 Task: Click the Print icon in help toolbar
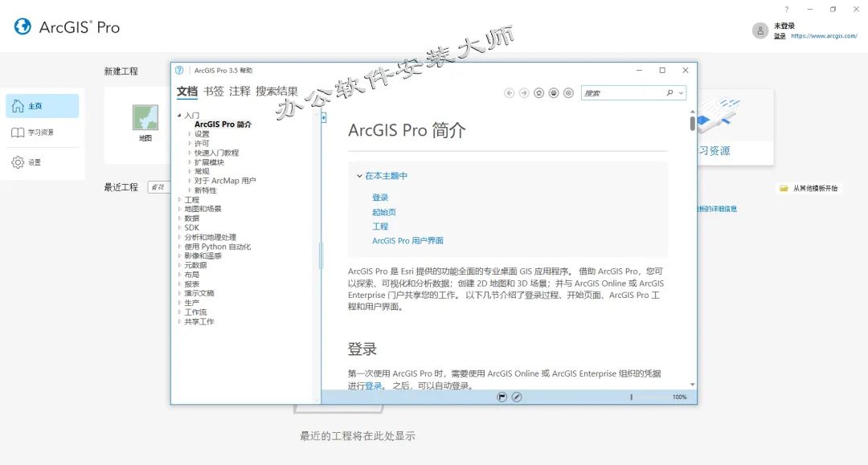(554, 93)
